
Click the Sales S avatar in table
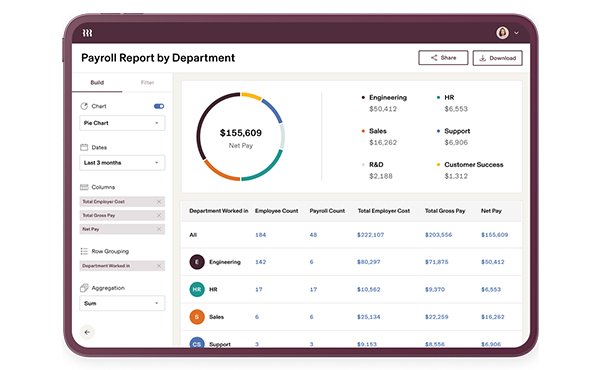[x=197, y=317]
